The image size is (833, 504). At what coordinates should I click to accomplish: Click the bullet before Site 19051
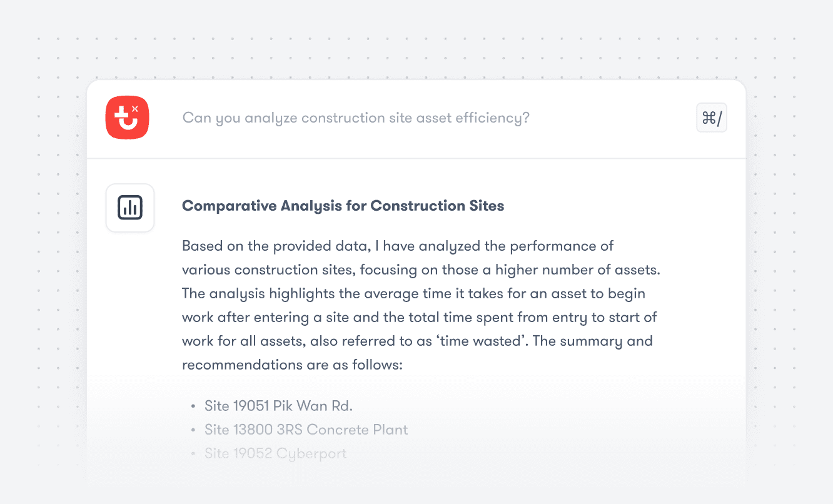pos(193,406)
